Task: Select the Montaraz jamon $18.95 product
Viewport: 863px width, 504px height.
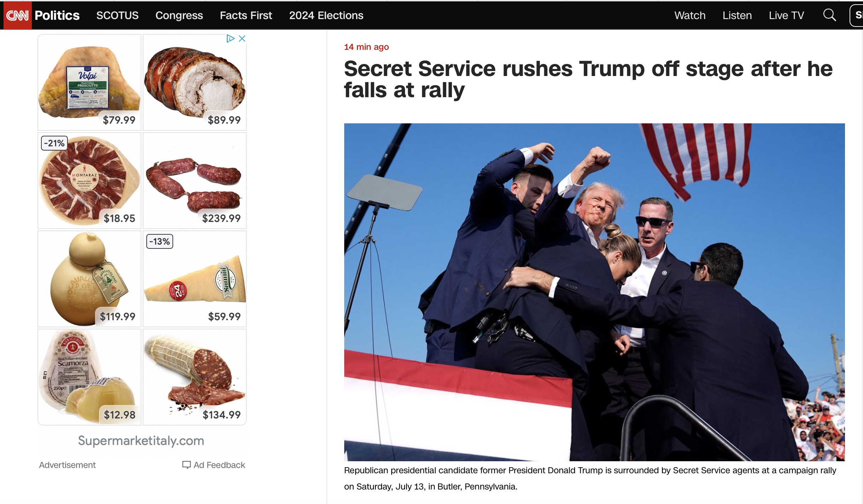Action: [89, 181]
